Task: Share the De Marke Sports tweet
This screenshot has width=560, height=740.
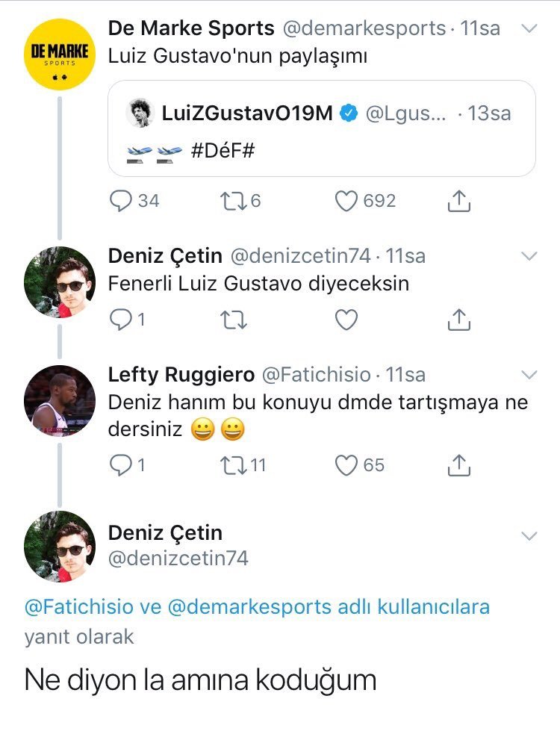Action: [458, 201]
